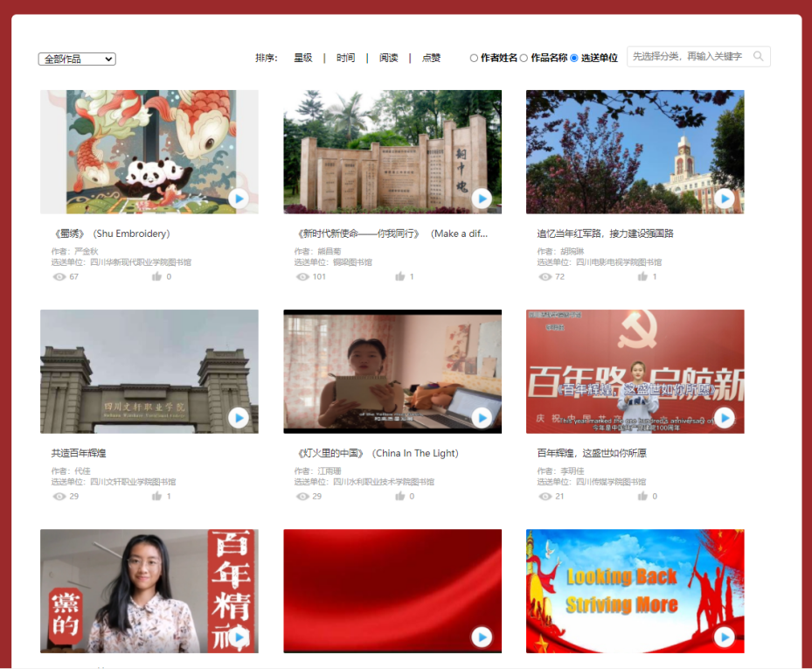Sort works by 星级
812x669 pixels.
(302, 58)
